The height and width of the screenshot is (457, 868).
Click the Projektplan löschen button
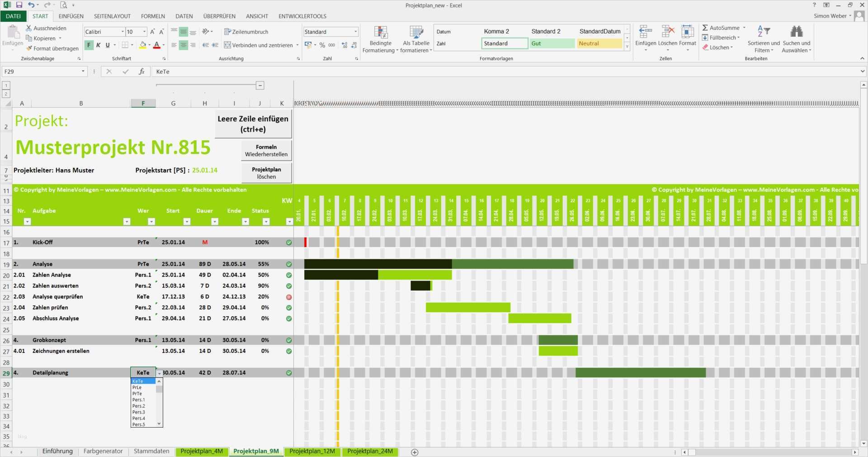(266, 173)
